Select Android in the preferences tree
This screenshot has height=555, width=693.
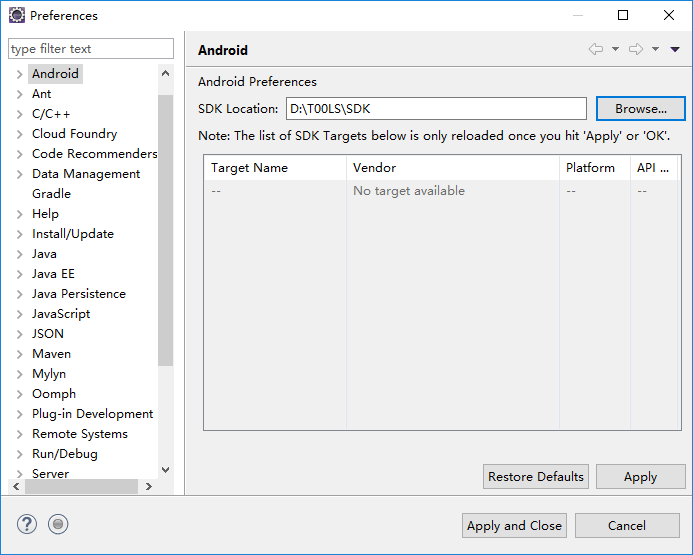[x=55, y=74]
